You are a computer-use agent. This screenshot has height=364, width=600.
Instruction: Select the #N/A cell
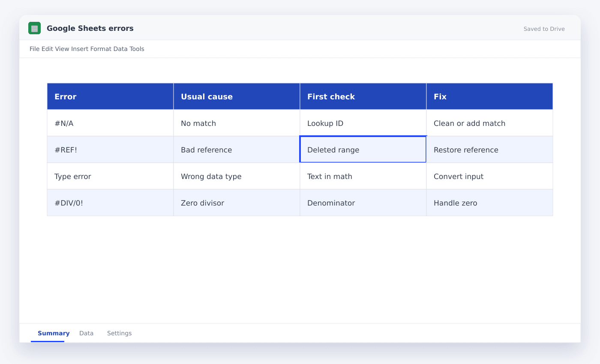pyautogui.click(x=110, y=123)
